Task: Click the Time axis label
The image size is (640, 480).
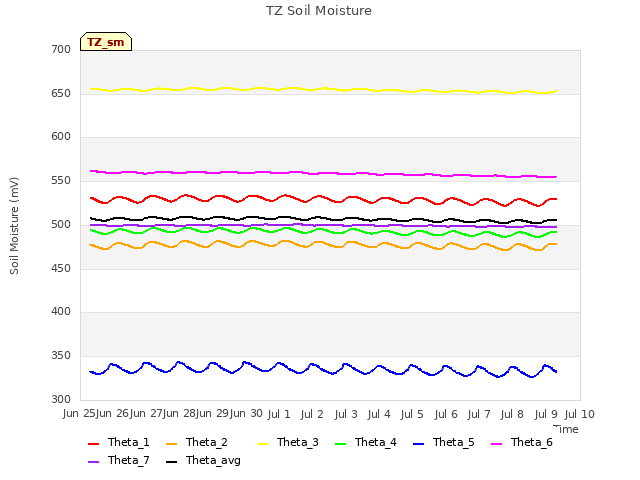Action: tap(566, 429)
